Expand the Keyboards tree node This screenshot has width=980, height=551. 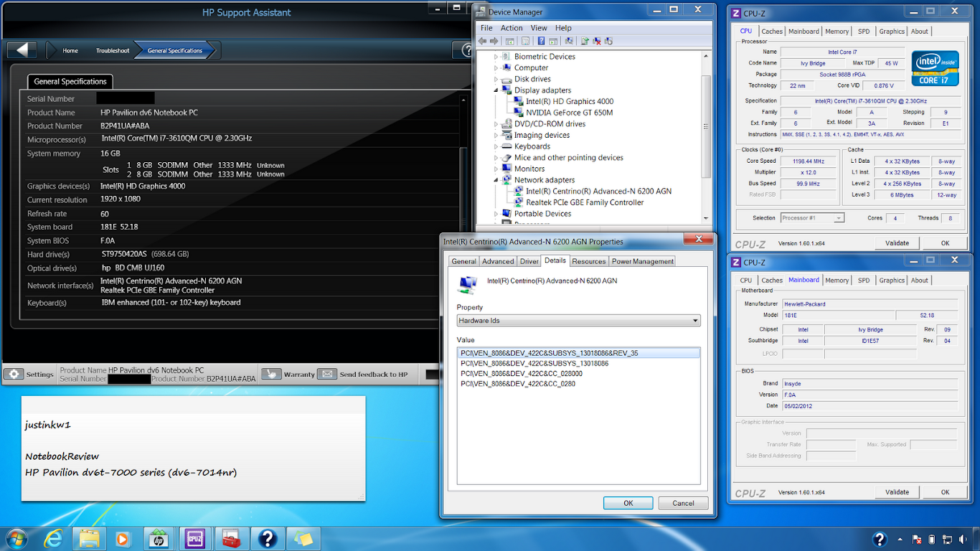point(496,146)
